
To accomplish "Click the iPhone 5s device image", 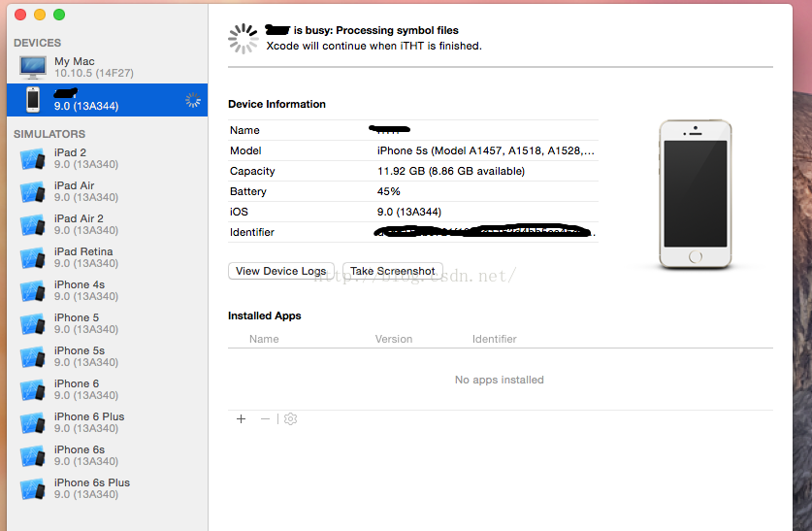I will click(x=695, y=194).
